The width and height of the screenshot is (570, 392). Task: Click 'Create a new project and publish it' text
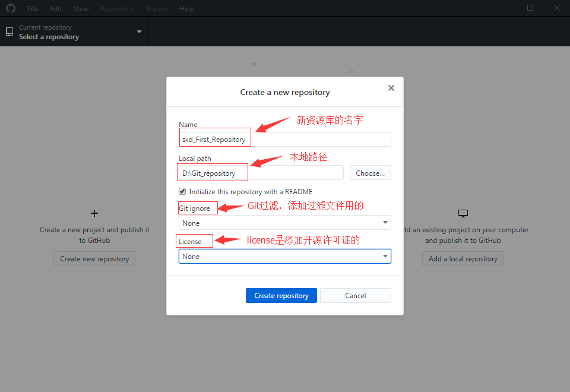(x=94, y=230)
